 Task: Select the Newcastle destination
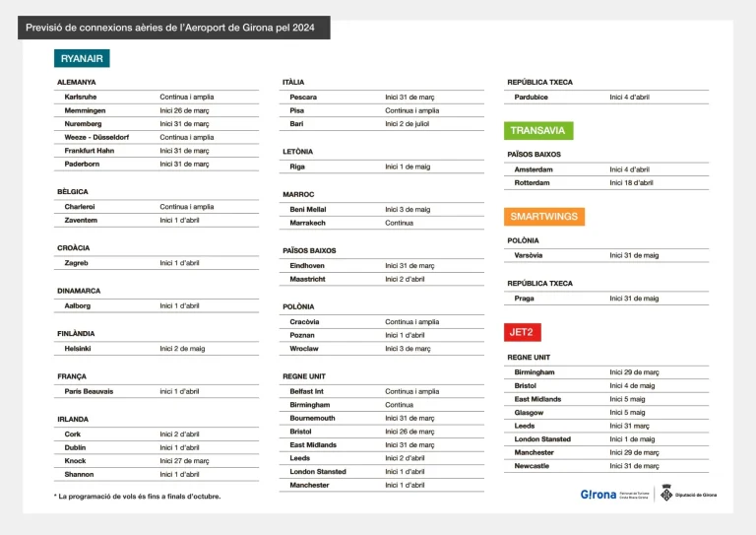pos(532,466)
